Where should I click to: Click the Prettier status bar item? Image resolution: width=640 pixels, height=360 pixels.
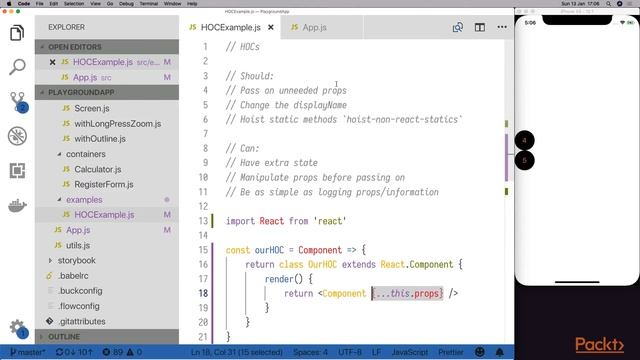click(x=451, y=352)
